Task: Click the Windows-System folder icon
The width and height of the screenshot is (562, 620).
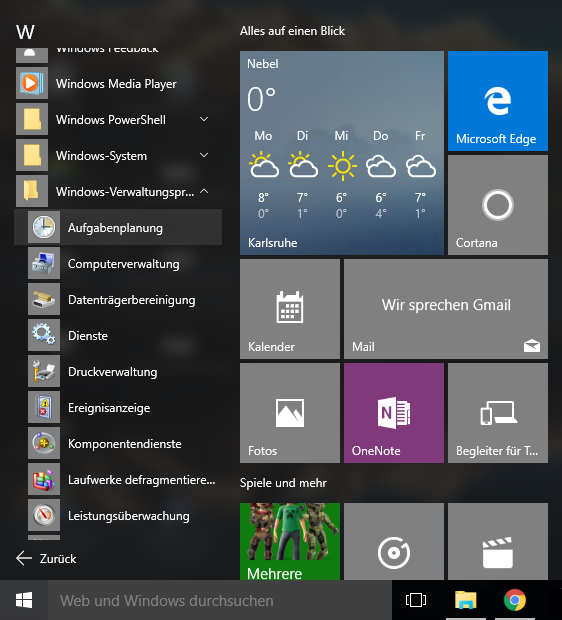Action: coord(32,155)
